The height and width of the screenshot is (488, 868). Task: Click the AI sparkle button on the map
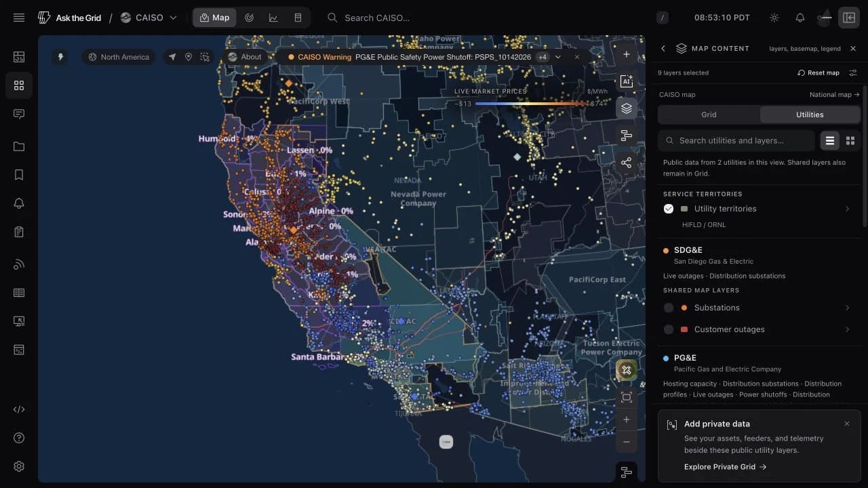pyautogui.click(x=627, y=81)
